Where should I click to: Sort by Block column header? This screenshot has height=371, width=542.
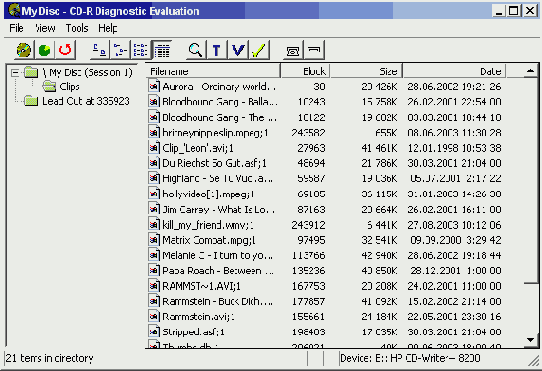tap(306, 71)
